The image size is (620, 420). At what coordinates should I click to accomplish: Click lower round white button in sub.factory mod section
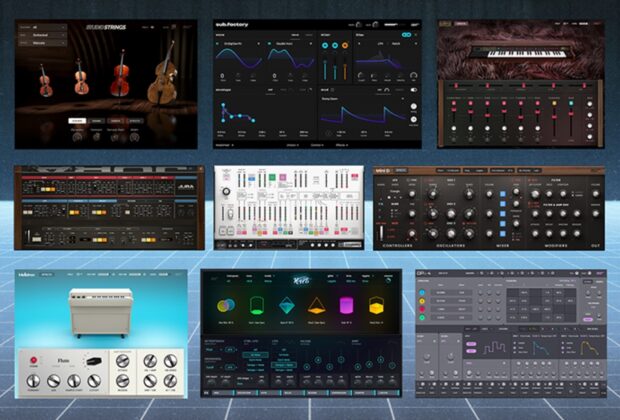(x=414, y=119)
